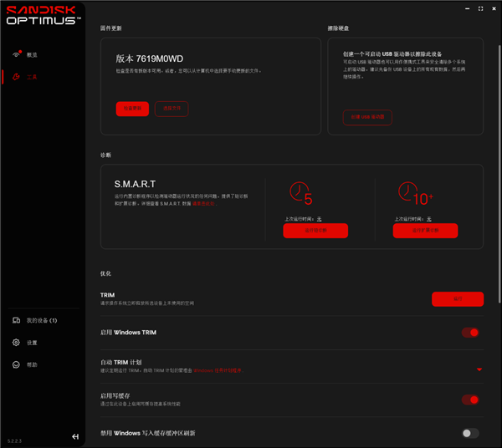Open My Devices (我的设备) device icon
Screen dimensions: 502x448
[16, 320]
